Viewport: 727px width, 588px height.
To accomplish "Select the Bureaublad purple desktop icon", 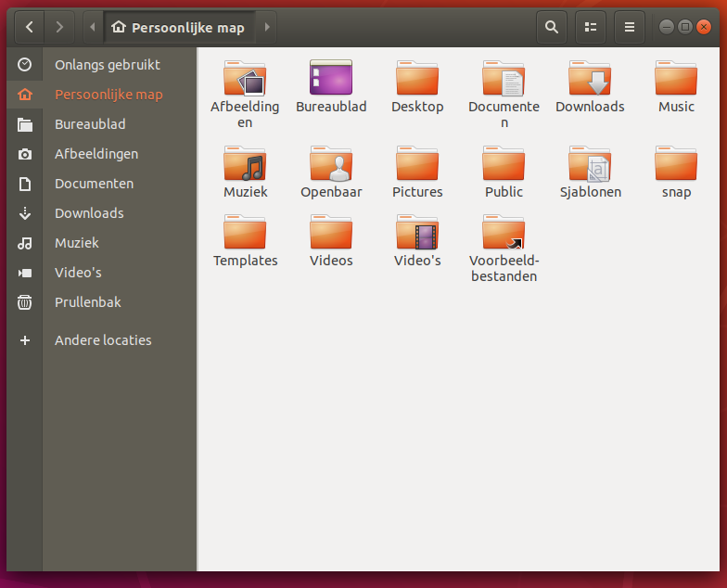I will point(331,78).
